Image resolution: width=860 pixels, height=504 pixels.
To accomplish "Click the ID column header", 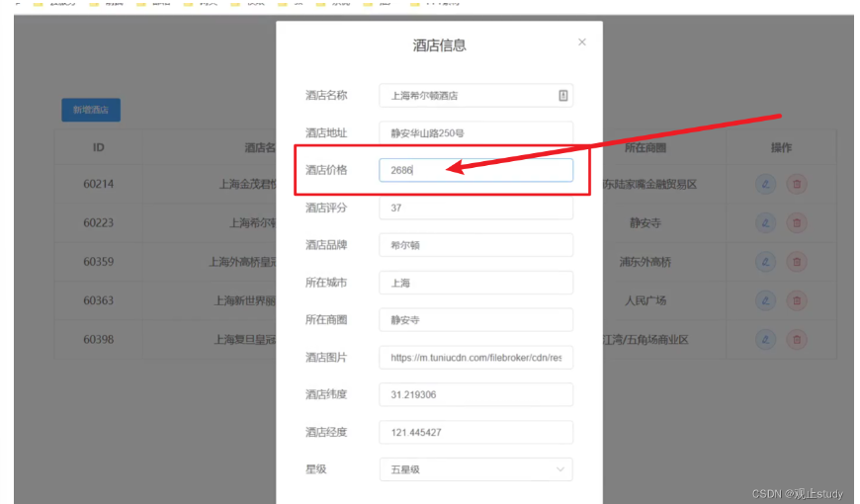I will point(98,147).
